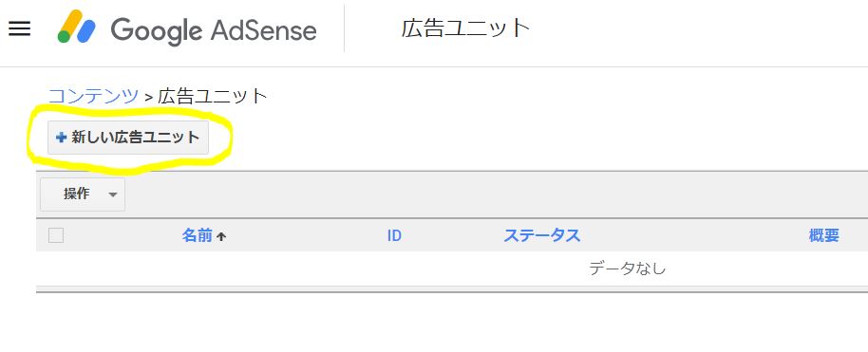This screenshot has width=868, height=352.
Task: Click the gray toolbar strip beside 操作
Action: pyautogui.click(x=497, y=195)
